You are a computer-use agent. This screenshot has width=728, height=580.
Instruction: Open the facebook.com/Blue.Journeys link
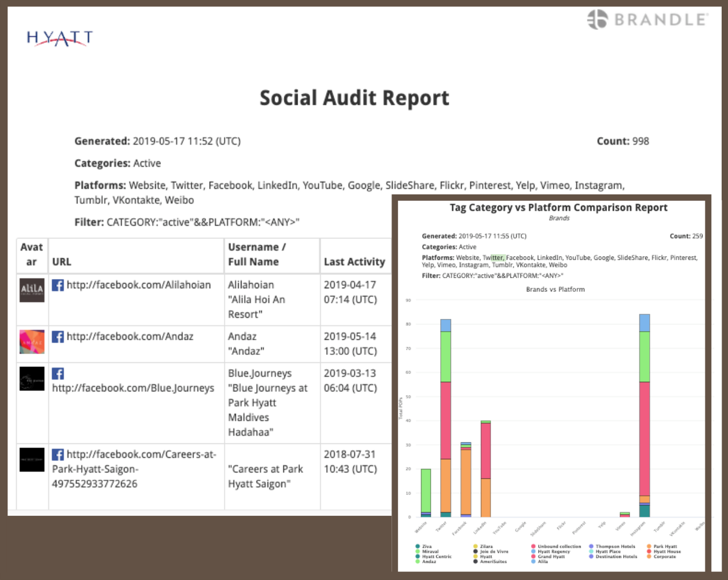point(133,388)
